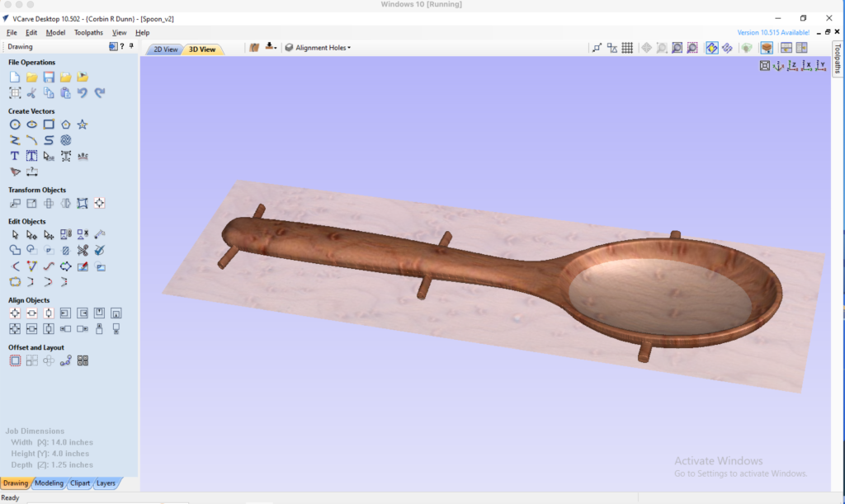Open the material setup dropdown
Viewport: 845px width, 504px height.
tap(270, 48)
